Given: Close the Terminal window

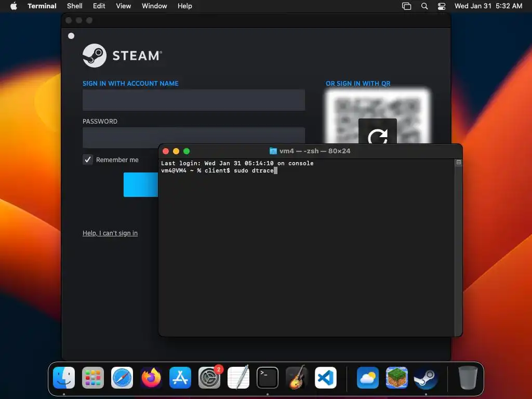Looking at the screenshot, I should 166,151.
